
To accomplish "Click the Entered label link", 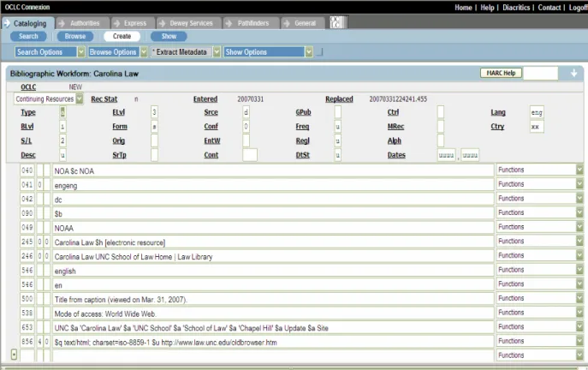I will point(205,99).
